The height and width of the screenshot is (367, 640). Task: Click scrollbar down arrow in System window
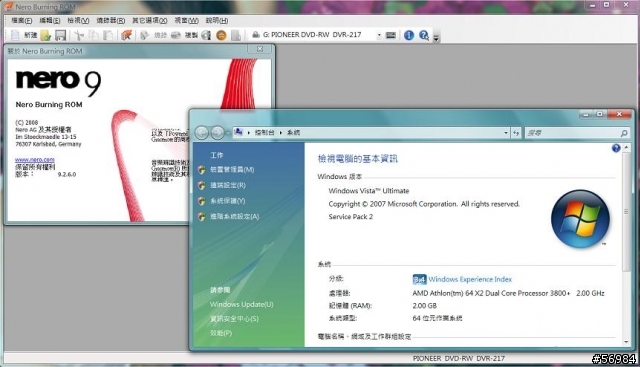click(627, 342)
